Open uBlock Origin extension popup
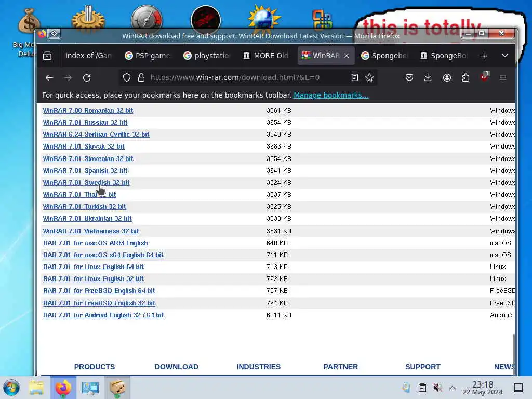532x399 pixels. (485, 77)
